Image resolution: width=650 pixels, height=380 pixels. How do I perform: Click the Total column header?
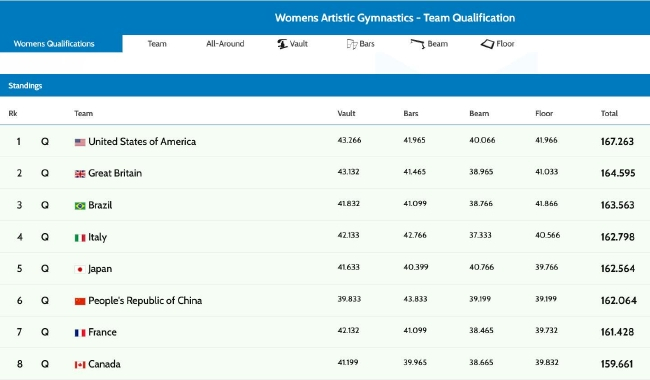click(609, 113)
